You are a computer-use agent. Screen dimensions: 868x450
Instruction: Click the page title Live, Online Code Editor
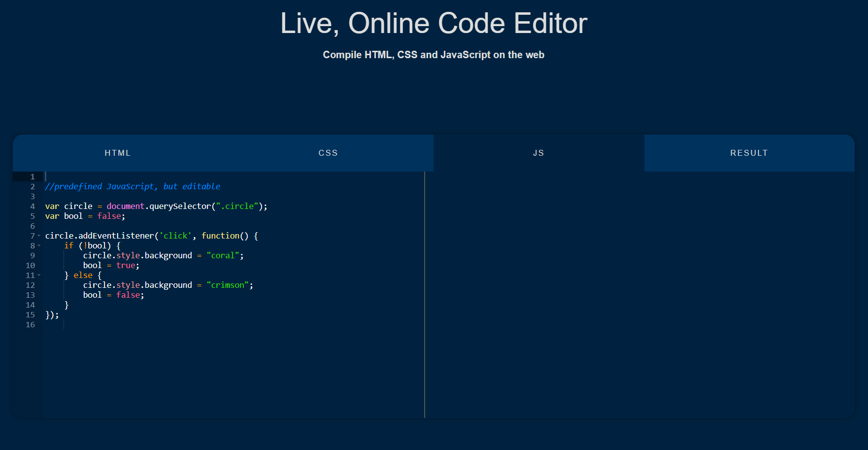[x=434, y=23]
